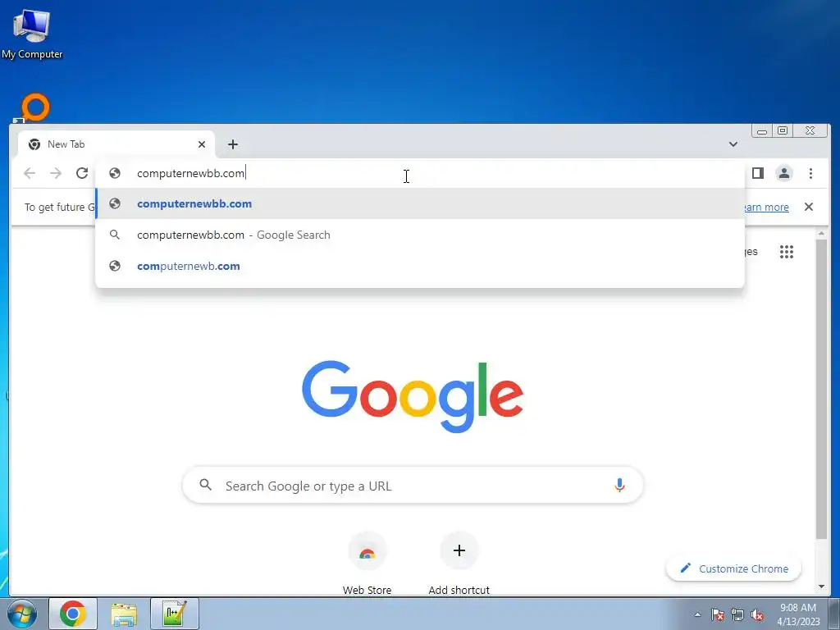Click the Add shortcut label text
The image size is (840, 630).
point(459,590)
